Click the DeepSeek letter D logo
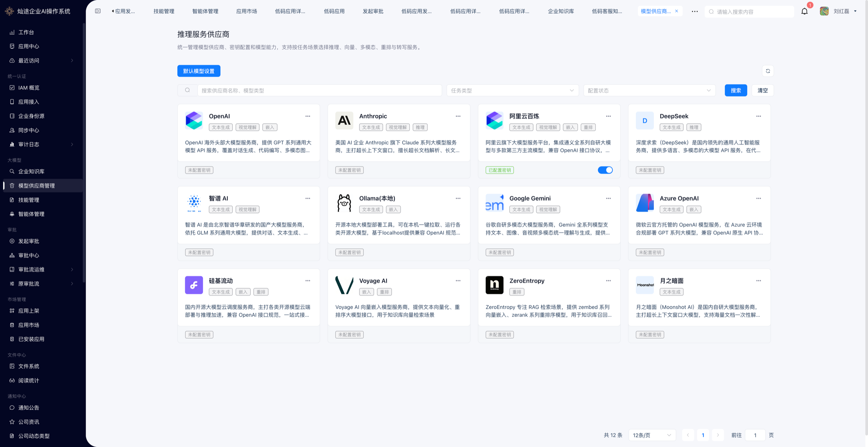The width and height of the screenshot is (868, 447). [645, 121]
